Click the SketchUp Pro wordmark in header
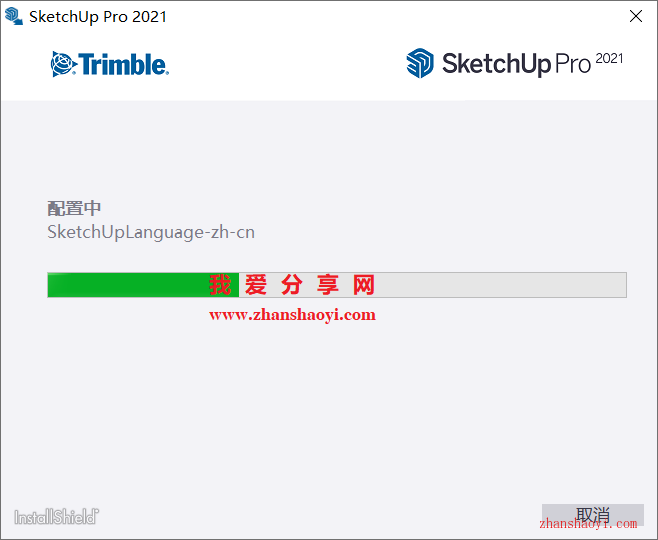The image size is (658, 540). [x=517, y=64]
